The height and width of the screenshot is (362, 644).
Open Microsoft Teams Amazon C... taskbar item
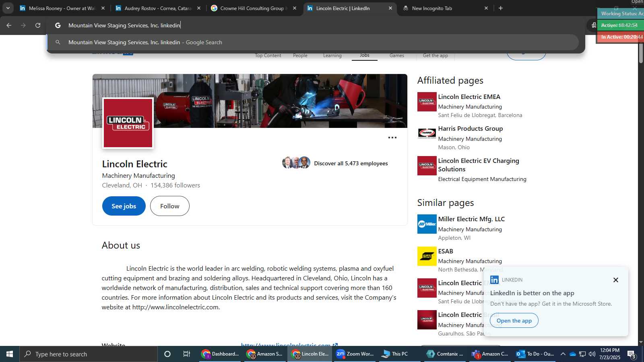490,354
